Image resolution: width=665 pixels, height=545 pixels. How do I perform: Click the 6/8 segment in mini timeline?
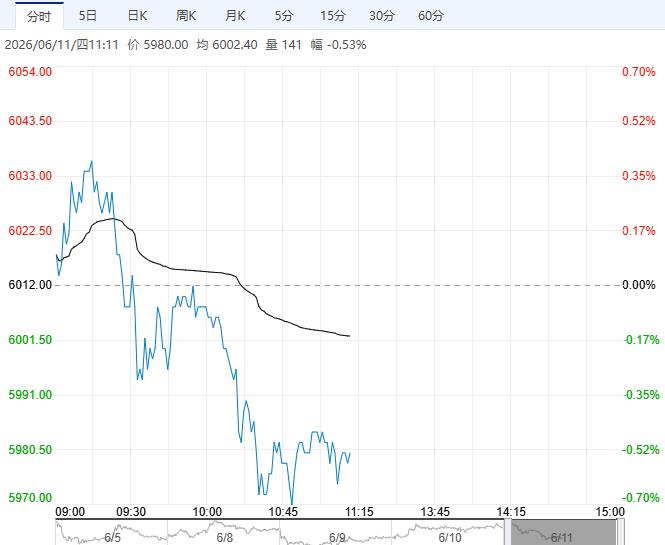tap(224, 533)
